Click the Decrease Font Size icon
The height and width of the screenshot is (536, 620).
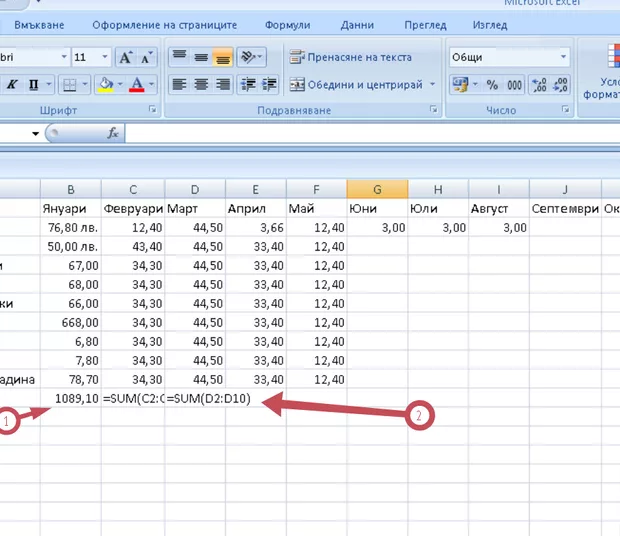(x=148, y=58)
